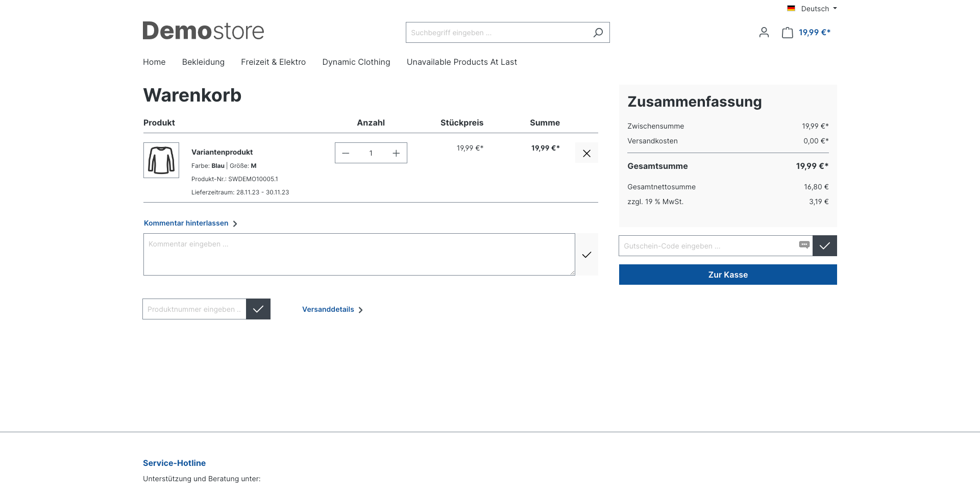Open Bekleidung category

pyautogui.click(x=203, y=62)
